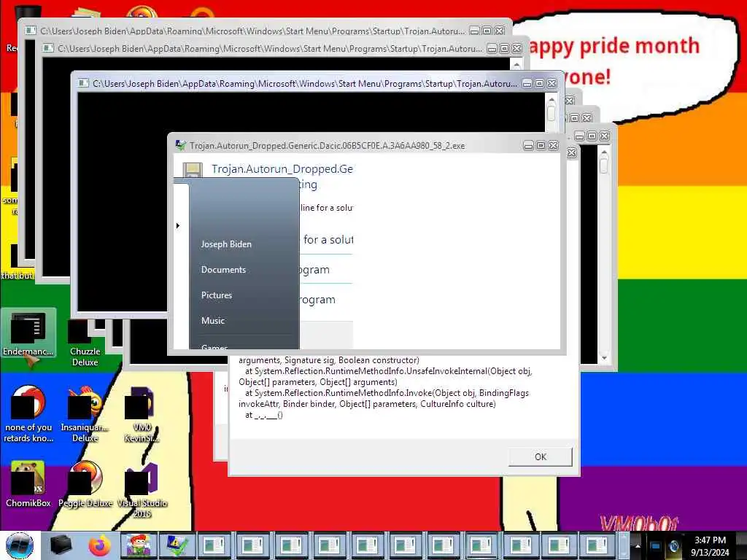Close the Trojan.Autorun crash dialog window
747x560 pixels.
(553, 146)
